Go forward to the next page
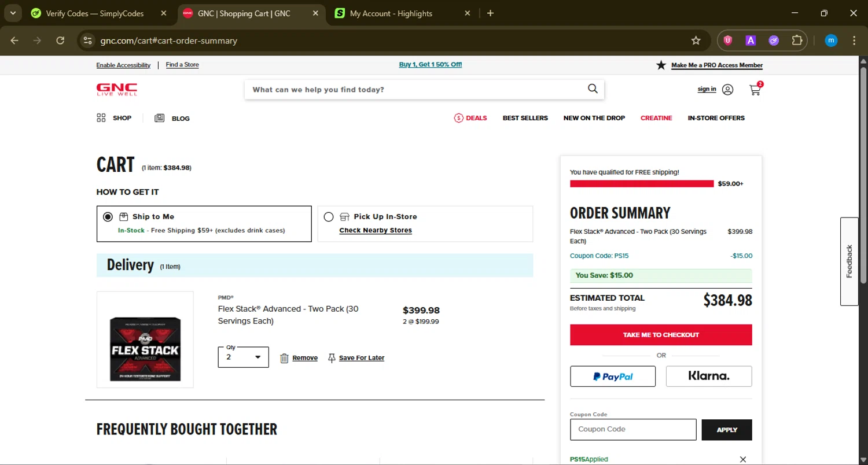The height and width of the screenshot is (465, 868). coord(37,40)
